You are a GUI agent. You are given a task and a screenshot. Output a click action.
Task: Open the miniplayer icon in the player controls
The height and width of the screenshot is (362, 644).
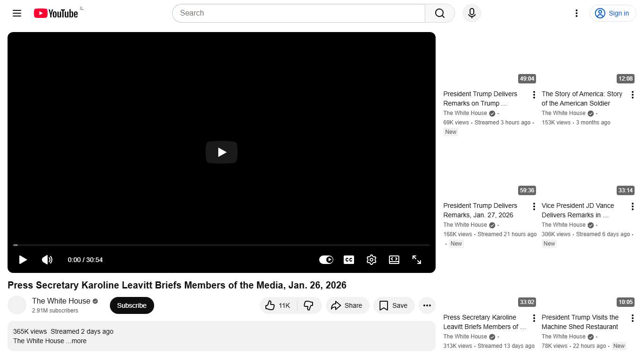pyautogui.click(x=394, y=260)
